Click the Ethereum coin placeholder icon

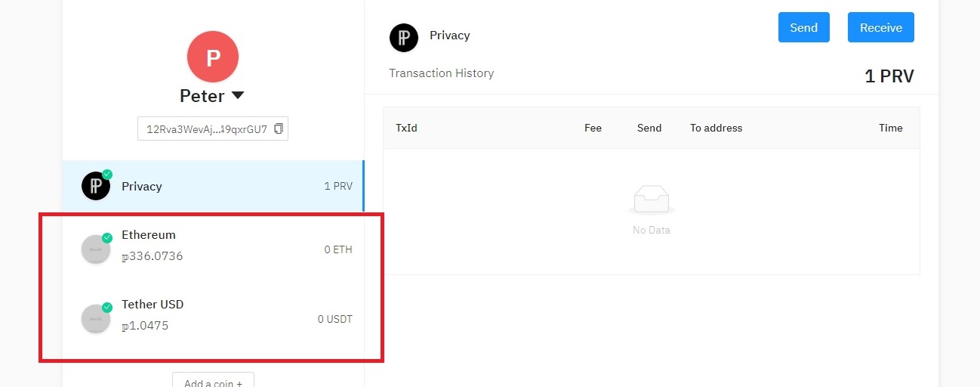pos(96,249)
